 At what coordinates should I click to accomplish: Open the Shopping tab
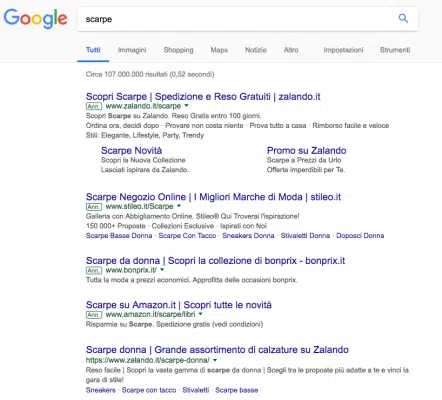click(x=178, y=50)
